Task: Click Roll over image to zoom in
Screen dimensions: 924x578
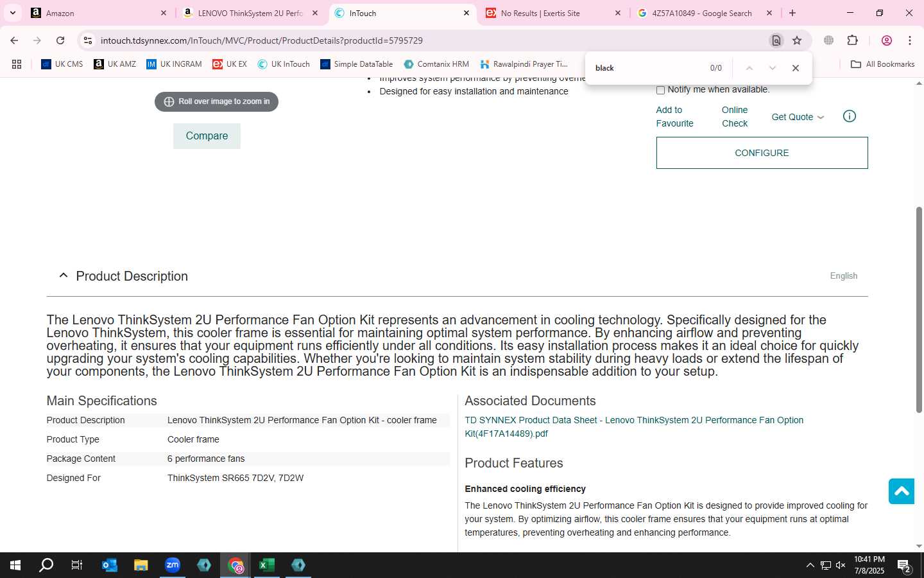Action: point(216,101)
